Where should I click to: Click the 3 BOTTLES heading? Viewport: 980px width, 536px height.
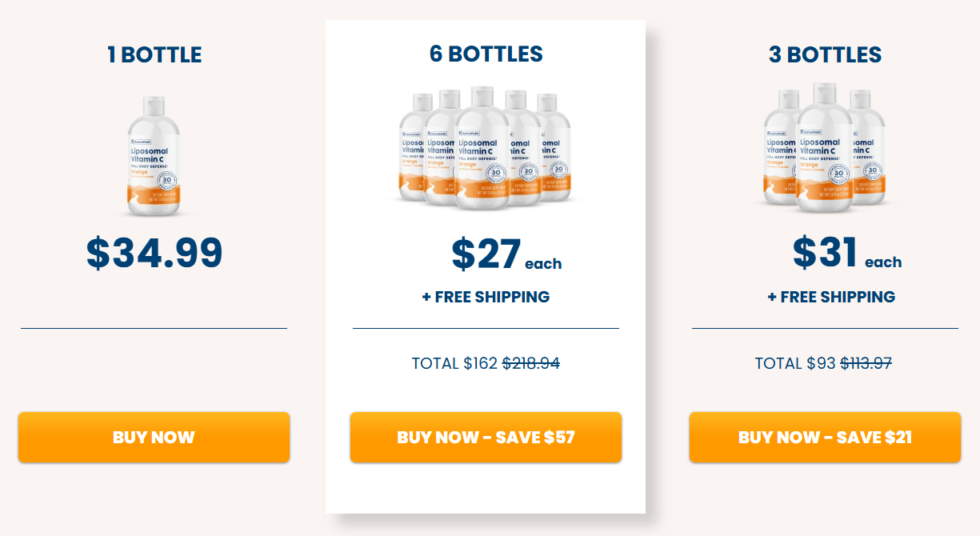824,54
